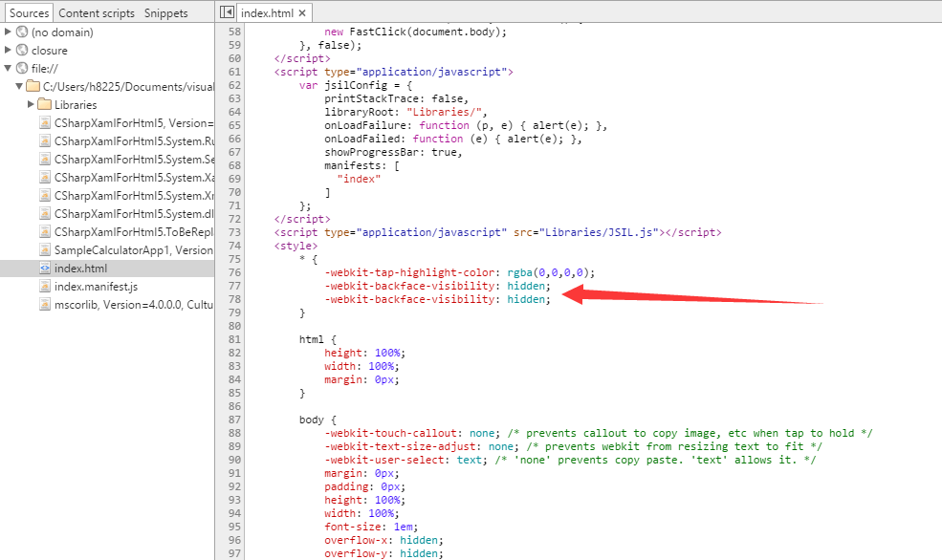Viewport: 942px width, 560px height.
Task: Collapse the file:// tree node
Action: pos(9,69)
